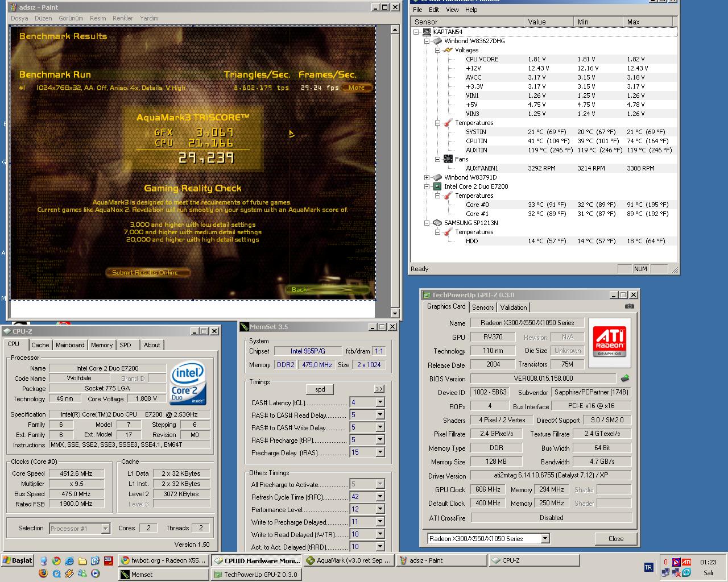Click the Close button in GPU-Z

616,539
